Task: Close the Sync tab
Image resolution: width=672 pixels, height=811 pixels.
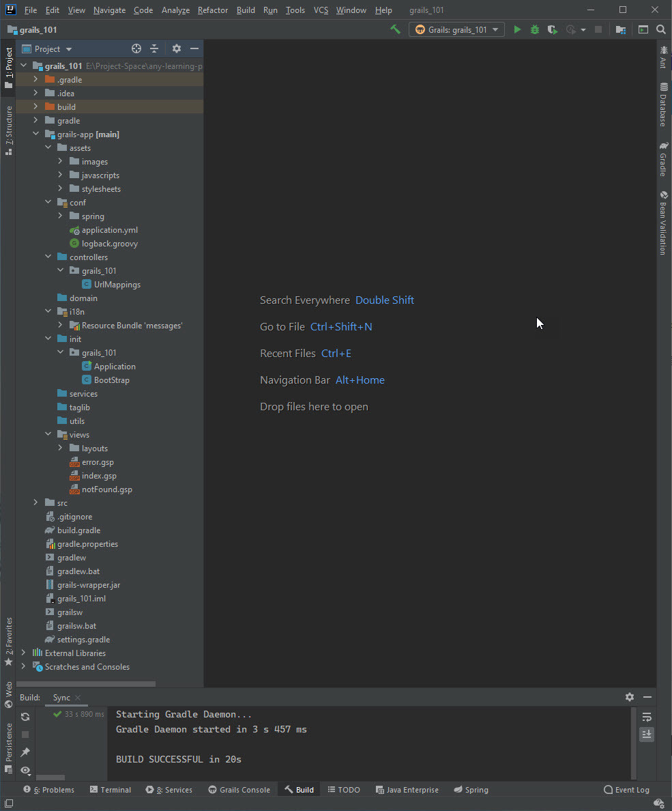Action: [78, 698]
